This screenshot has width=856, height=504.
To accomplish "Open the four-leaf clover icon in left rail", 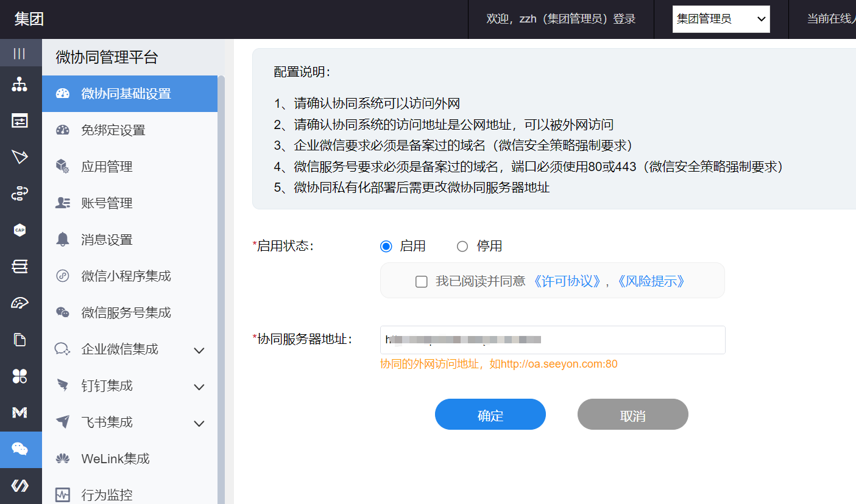I will [x=19, y=376].
